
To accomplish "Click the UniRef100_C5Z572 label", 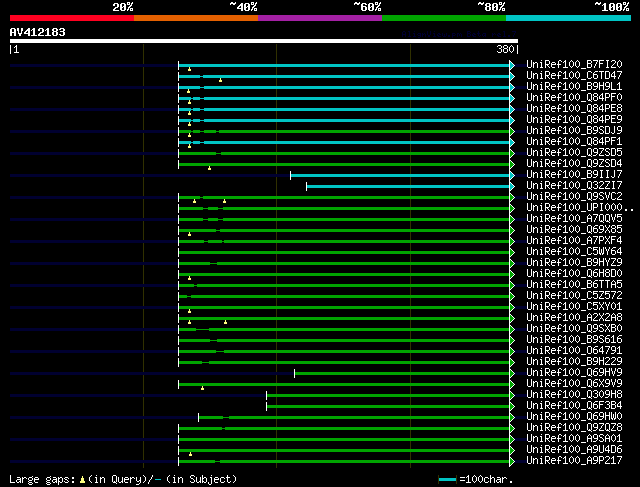I will [574, 296].
